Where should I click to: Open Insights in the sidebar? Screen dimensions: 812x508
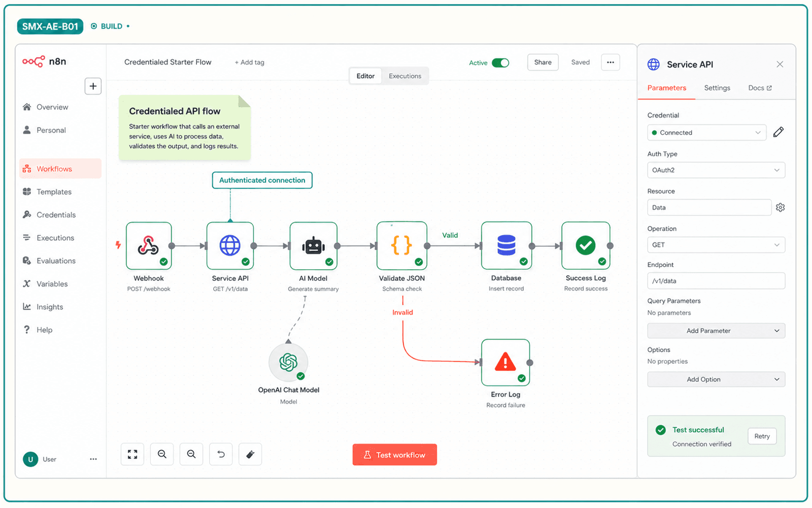(60, 307)
